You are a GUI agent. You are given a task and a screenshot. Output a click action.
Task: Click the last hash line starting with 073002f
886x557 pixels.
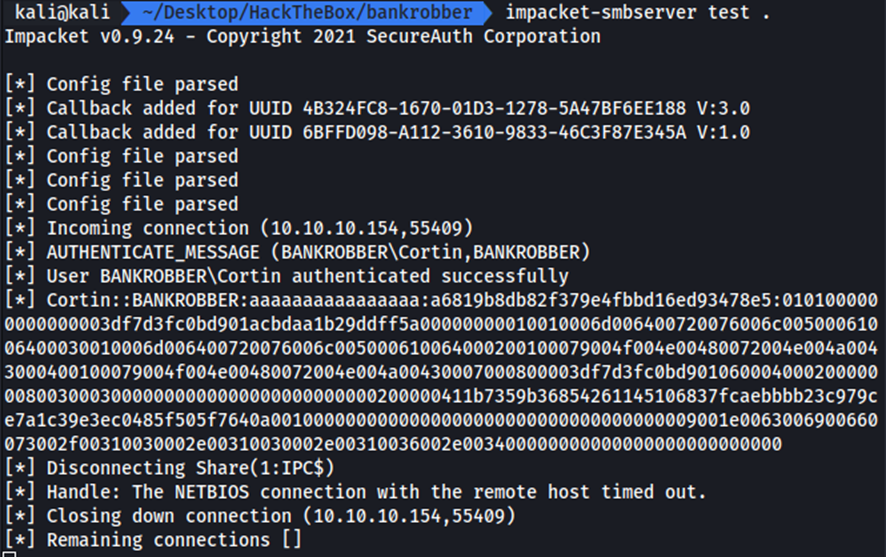[x=394, y=444]
